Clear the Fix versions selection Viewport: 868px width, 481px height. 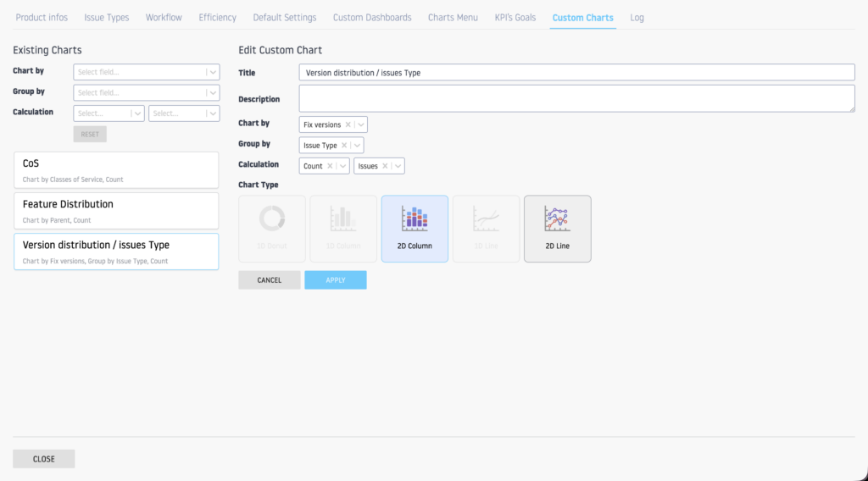tap(348, 124)
